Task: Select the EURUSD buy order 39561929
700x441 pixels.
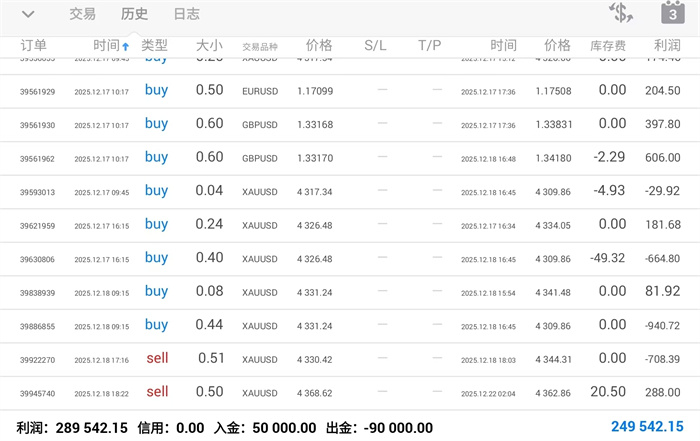Action: [350, 91]
